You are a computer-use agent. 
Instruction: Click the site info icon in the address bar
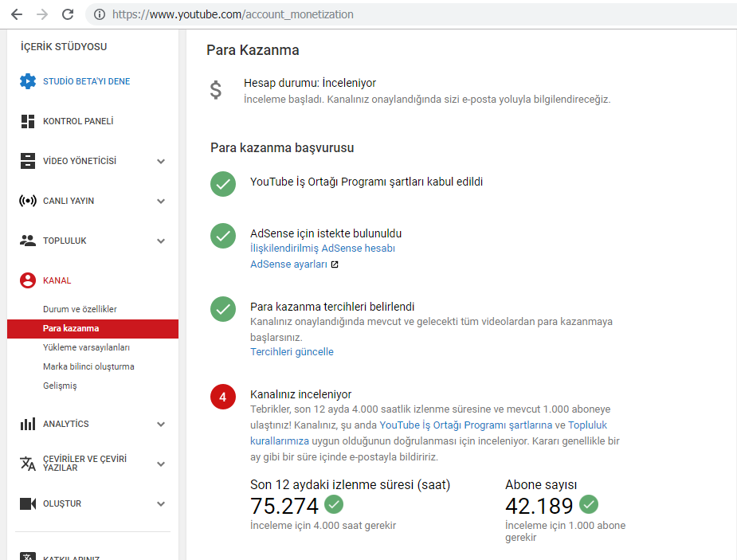99,14
